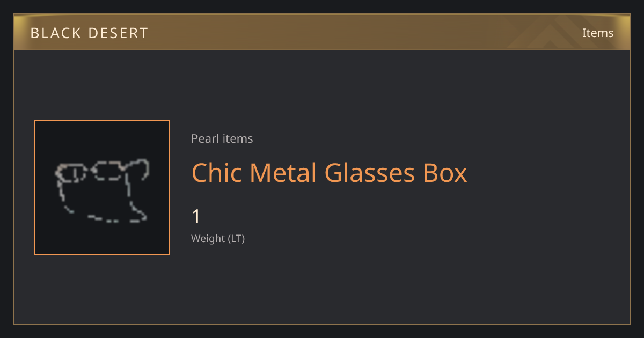
Task: Click the gold header banner center
Action: (x=322, y=32)
